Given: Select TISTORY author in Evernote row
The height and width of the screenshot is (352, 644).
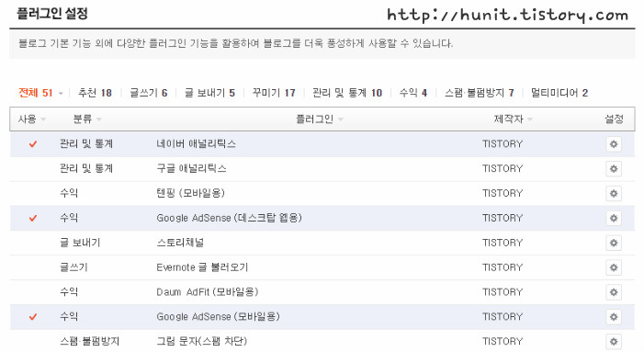Looking at the screenshot, I should pyautogui.click(x=503, y=267).
